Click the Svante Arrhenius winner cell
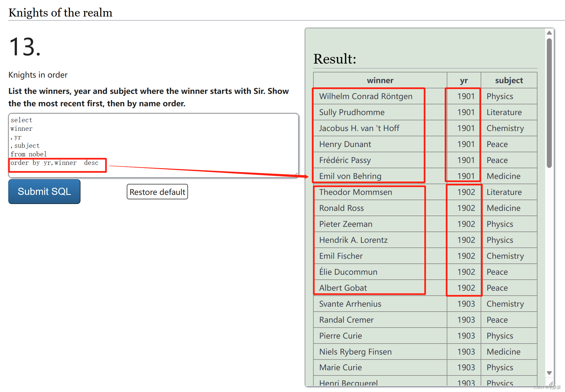Screen dimensions: 565x392 click(350, 304)
